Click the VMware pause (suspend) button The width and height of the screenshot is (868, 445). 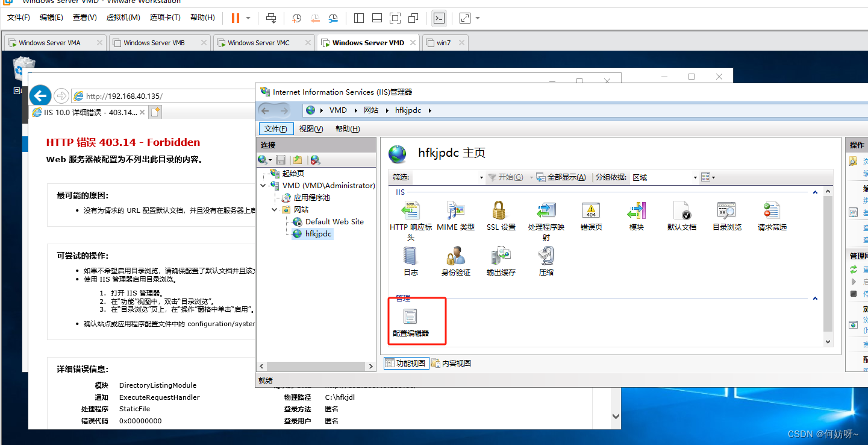236,18
